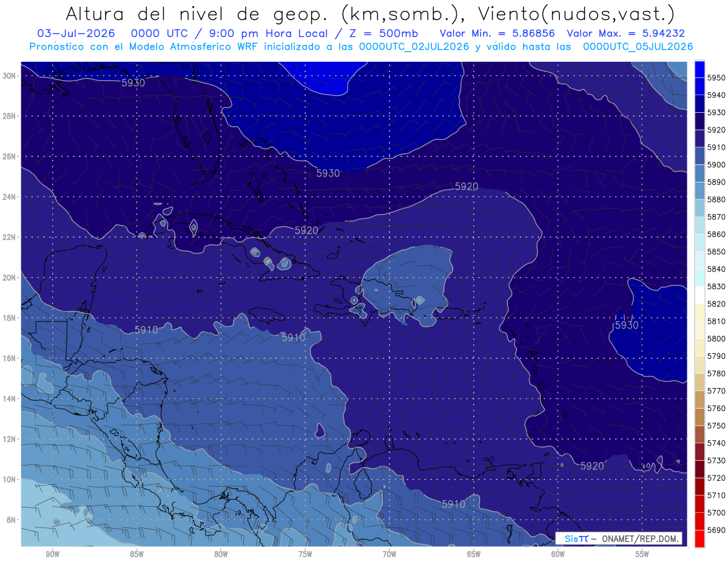728x562 pixels.
Task: Click the 20N latitude label
Action: [x=10, y=278]
